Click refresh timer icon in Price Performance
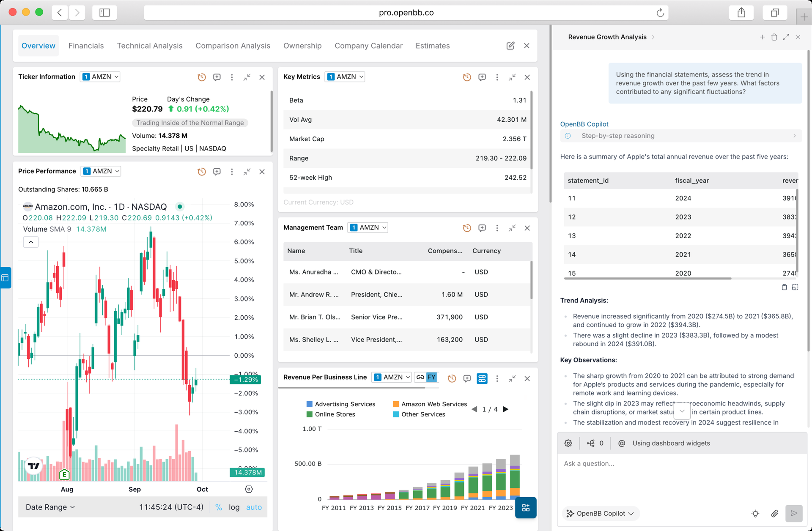This screenshot has width=812, height=531. click(202, 172)
